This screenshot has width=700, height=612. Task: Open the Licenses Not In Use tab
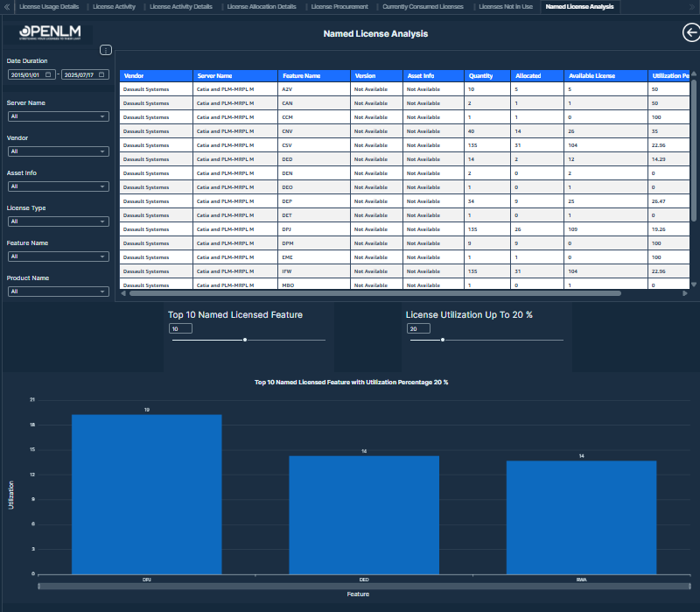coord(506,6)
